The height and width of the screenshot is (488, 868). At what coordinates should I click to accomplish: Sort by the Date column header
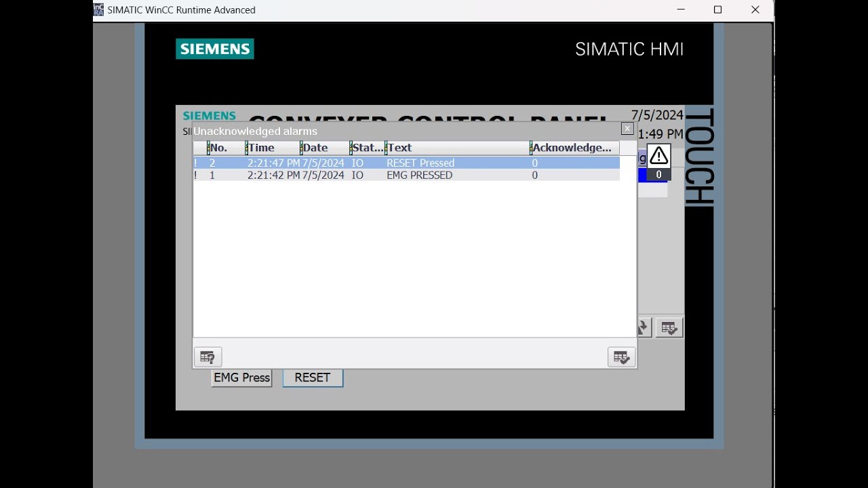pos(325,148)
